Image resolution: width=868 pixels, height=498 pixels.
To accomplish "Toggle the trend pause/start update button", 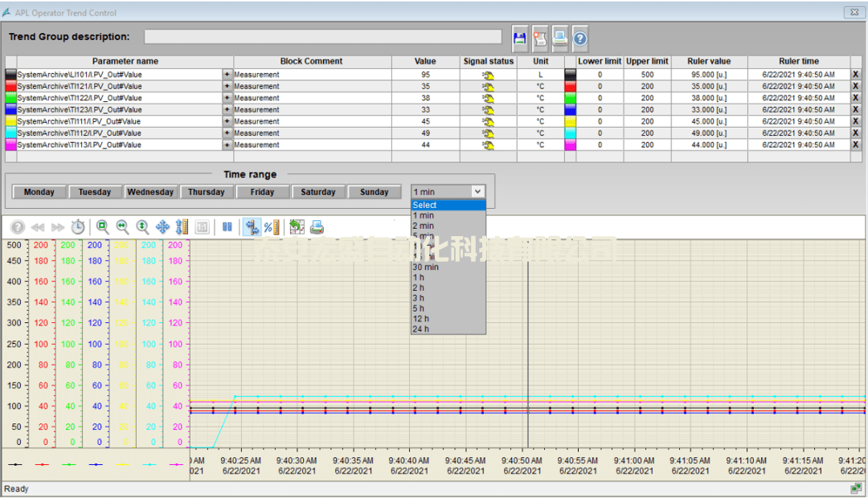I will coord(227,227).
